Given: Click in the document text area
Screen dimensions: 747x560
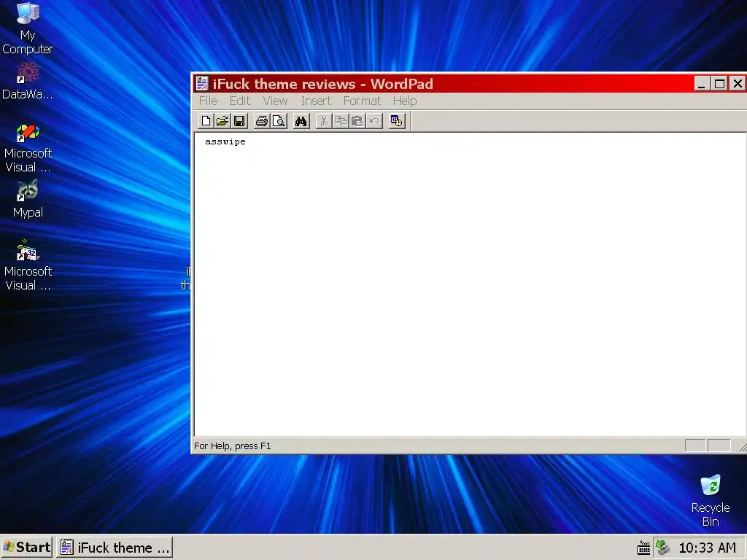Looking at the screenshot, I should [469, 286].
